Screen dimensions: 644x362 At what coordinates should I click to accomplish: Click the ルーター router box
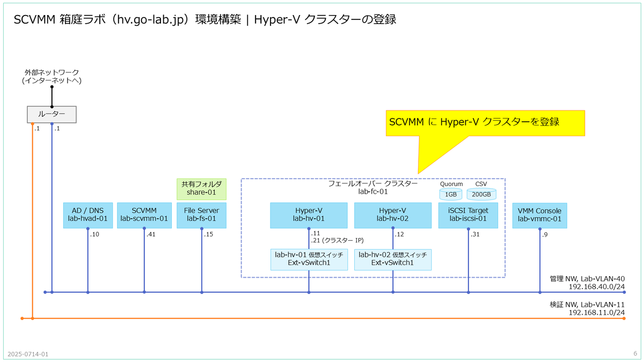tap(52, 114)
